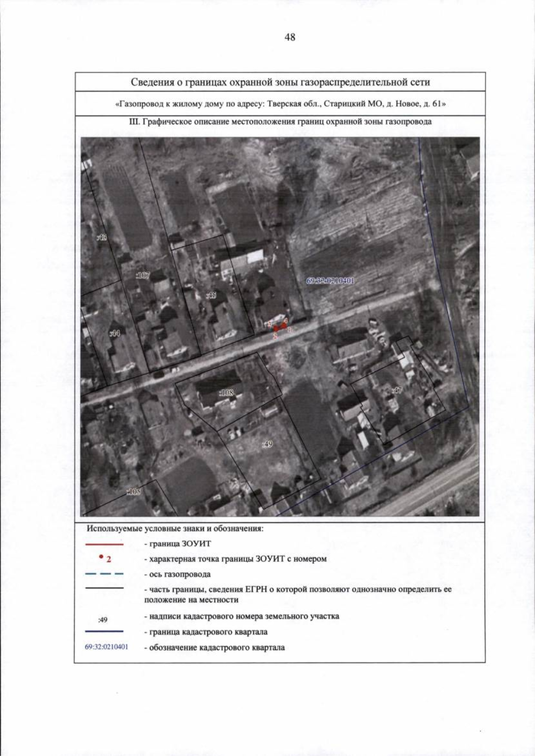Click the red ZOUIT boundary points on the map
Image resolution: width=535 pixels, height=756 pixels.
click(280, 328)
